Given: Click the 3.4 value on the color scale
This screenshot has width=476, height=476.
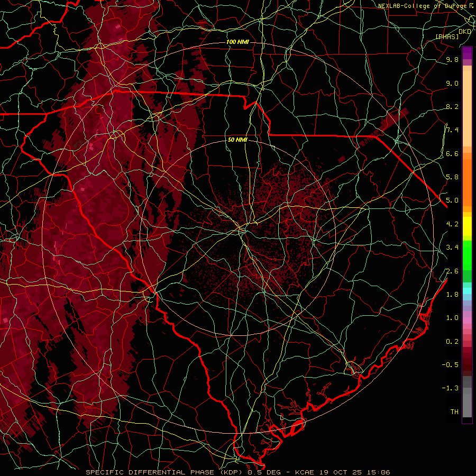Looking at the screenshot, I should [452, 248].
